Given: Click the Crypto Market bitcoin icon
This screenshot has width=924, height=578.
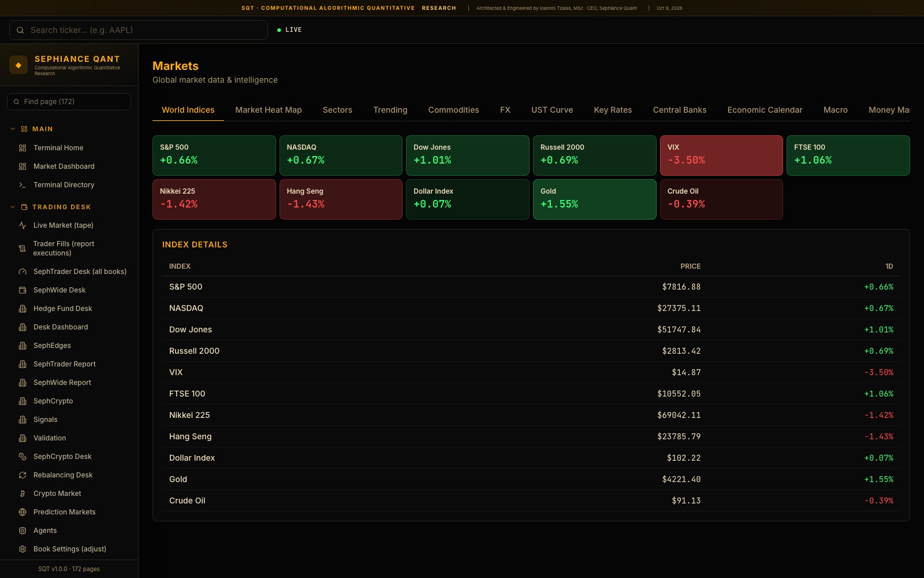Looking at the screenshot, I should pyautogui.click(x=23, y=494).
